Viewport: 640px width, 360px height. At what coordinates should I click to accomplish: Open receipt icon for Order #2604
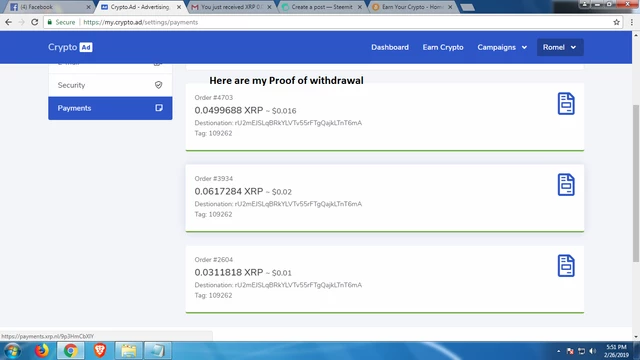pyautogui.click(x=566, y=266)
